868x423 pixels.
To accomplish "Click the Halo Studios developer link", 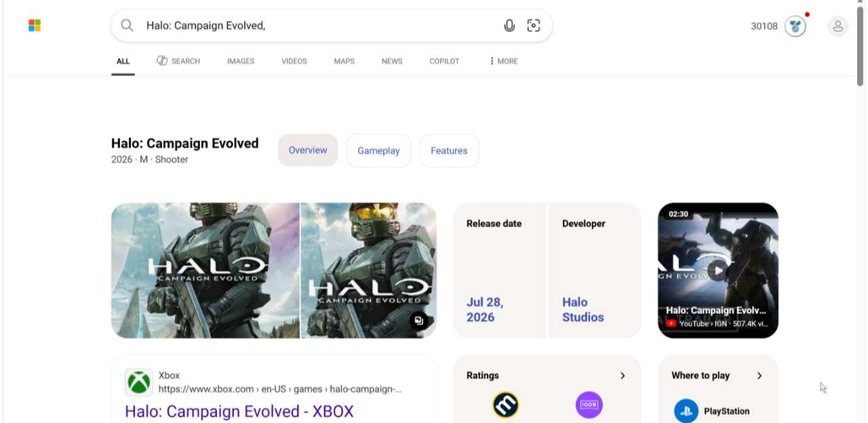I will click(x=583, y=310).
